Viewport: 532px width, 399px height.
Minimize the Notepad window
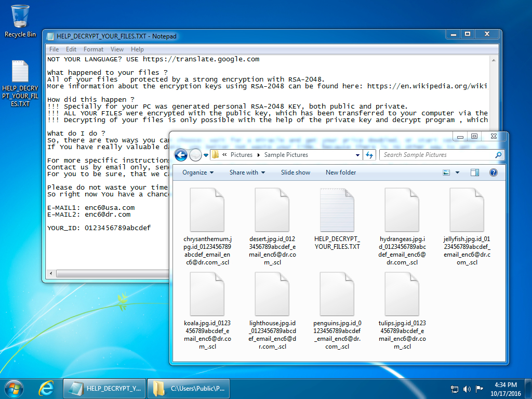453,34
